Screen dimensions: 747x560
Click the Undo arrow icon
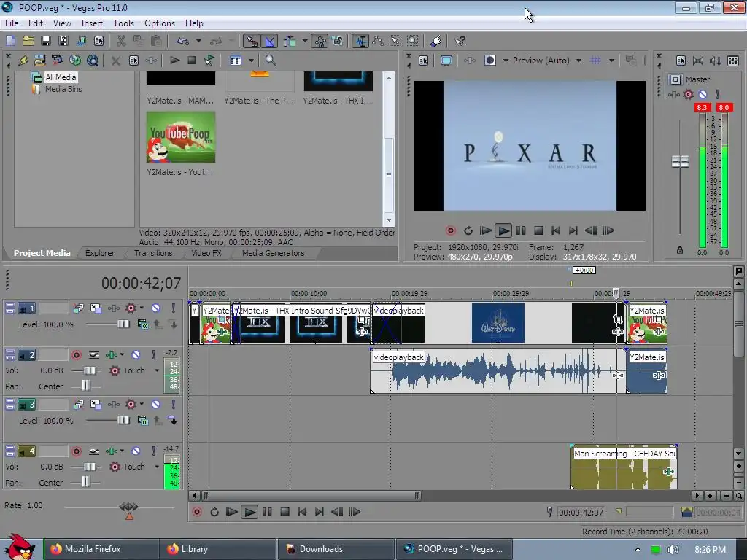(183, 41)
